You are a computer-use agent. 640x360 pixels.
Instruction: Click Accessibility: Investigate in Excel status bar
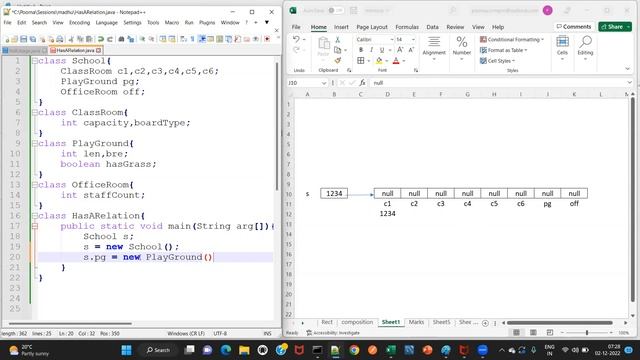(333, 333)
